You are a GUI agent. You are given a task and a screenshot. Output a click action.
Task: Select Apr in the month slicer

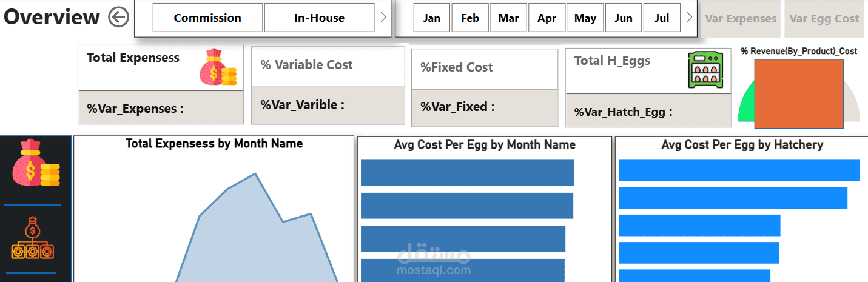tap(547, 18)
